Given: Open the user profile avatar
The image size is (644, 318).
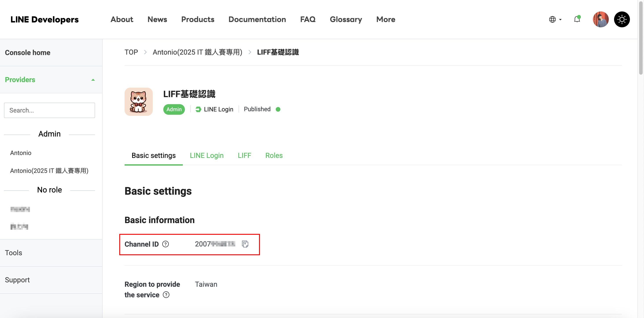Looking at the screenshot, I should pyautogui.click(x=600, y=19).
